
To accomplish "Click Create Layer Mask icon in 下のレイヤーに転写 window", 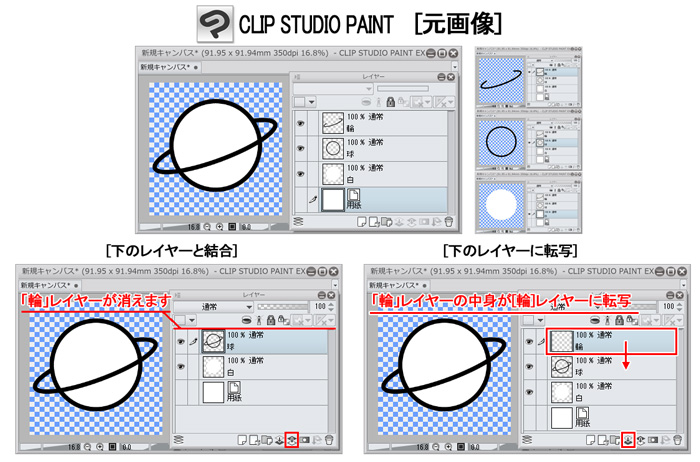I will click(x=653, y=440).
